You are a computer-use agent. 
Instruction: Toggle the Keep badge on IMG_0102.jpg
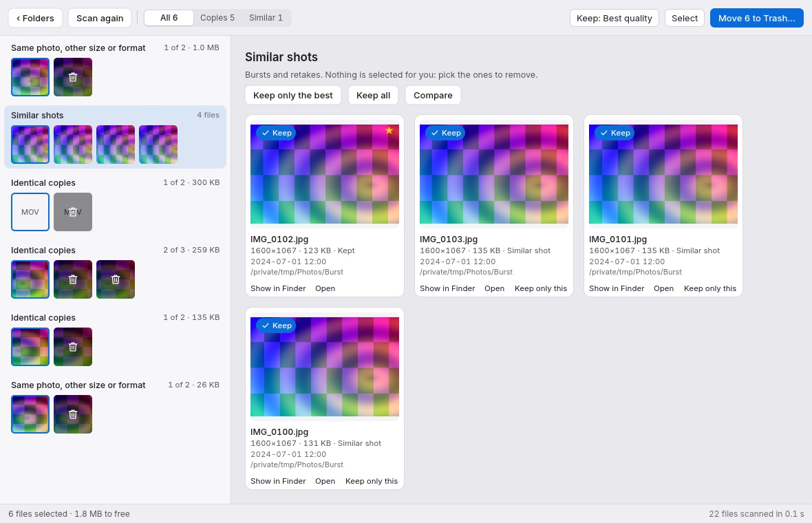point(277,133)
